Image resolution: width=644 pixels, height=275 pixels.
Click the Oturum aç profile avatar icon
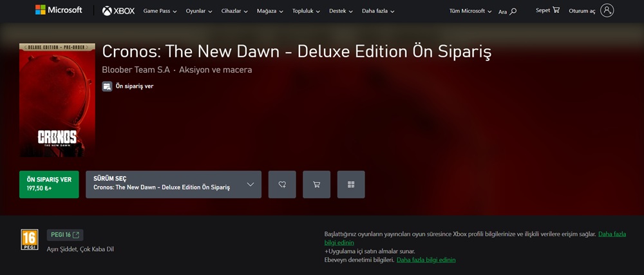click(x=607, y=11)
